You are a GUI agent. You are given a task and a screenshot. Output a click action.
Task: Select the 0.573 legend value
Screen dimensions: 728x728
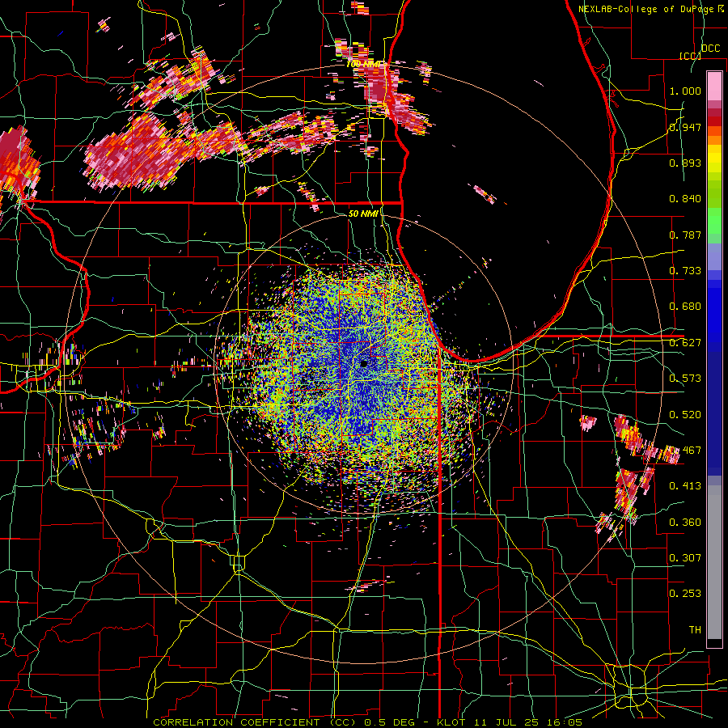[685, 379]
